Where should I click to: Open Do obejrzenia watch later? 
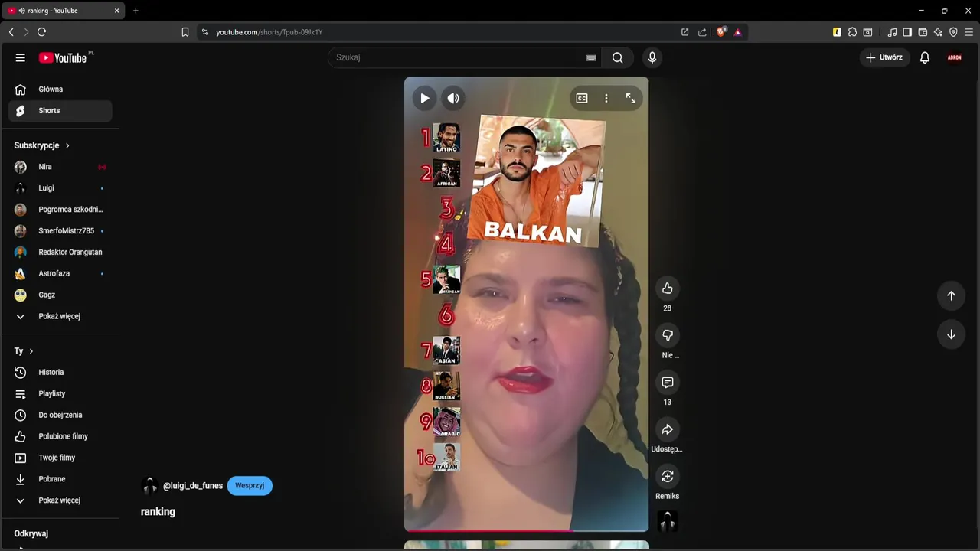(x=60, y=416)
